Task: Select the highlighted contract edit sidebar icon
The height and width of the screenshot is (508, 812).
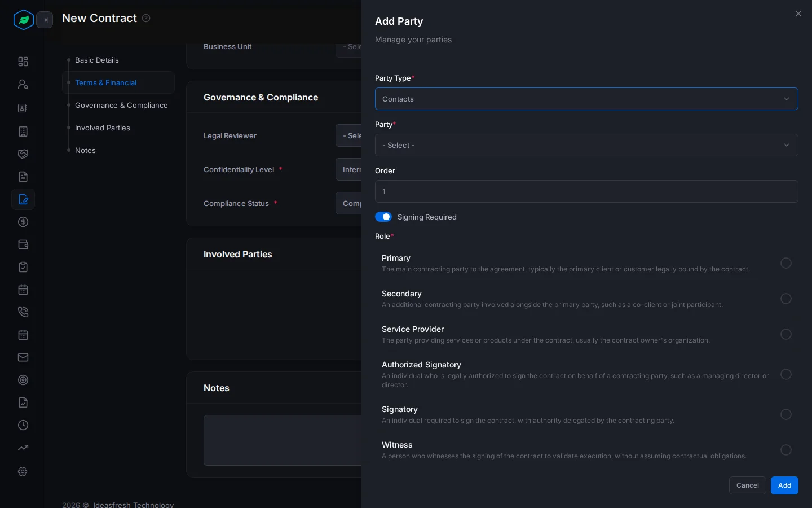Action: [23, 199]
